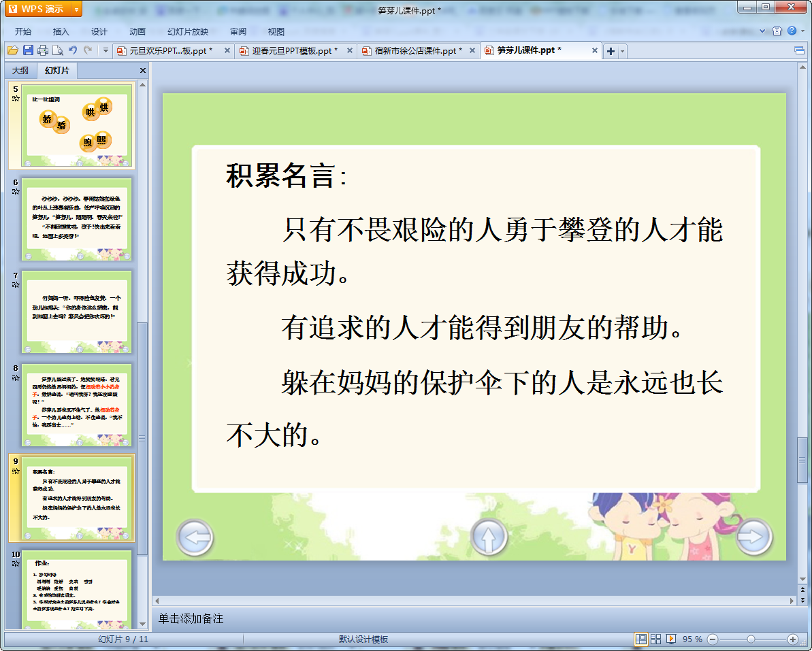Click the editor vertical scrollbar thumb

click(x=802, y=460)
